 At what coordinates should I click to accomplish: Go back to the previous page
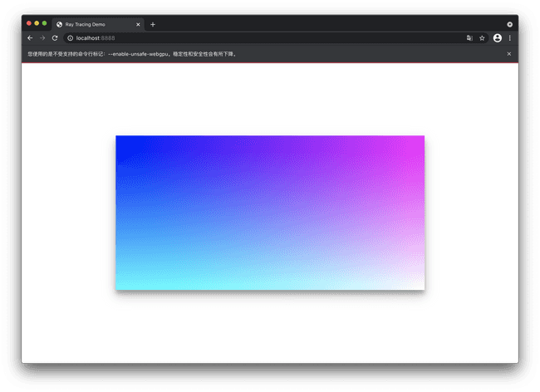click(30, 38)
